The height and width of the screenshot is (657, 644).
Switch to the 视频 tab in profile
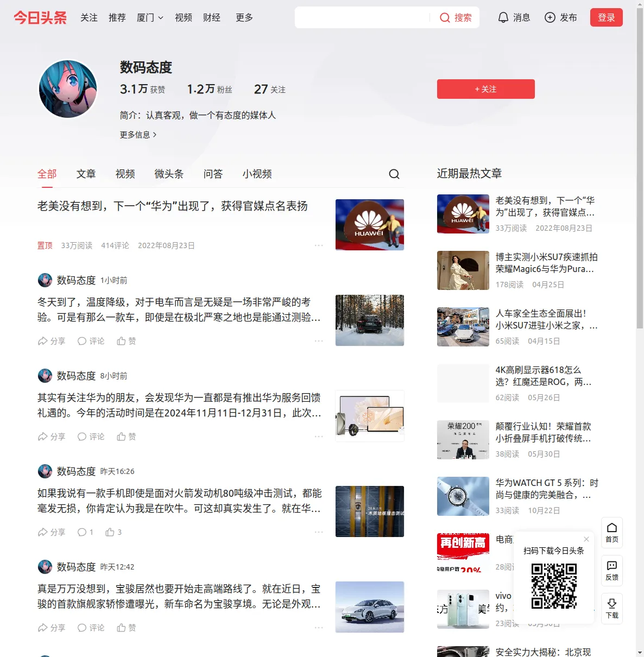[x=125, y=174]
